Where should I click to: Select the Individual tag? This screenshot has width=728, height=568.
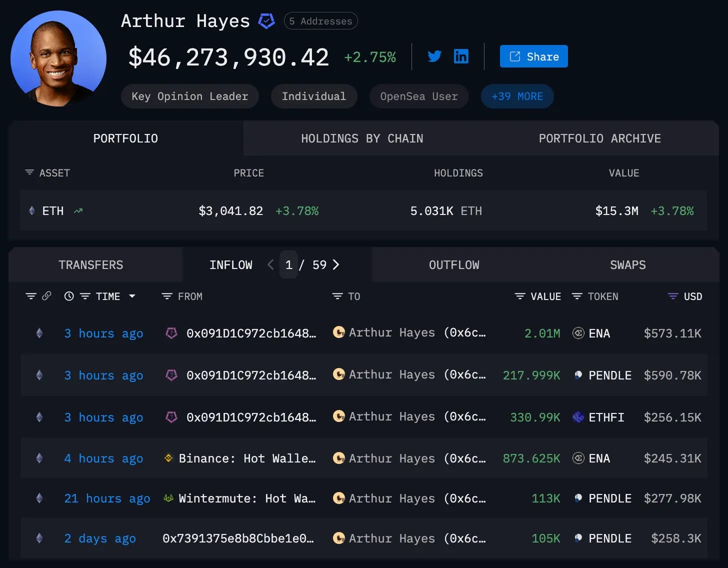click(x=314, y=96)
